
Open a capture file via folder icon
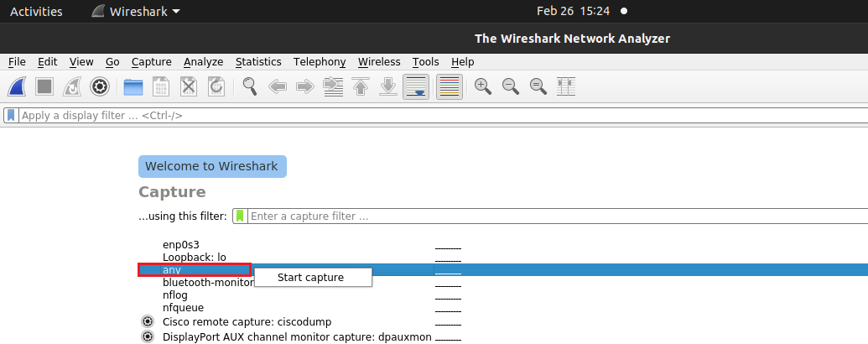(133, 86)
